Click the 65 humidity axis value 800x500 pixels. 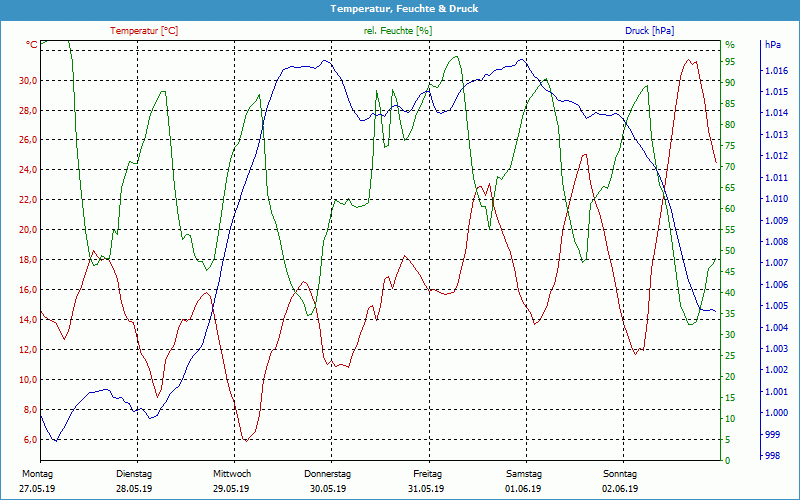[730, 188]
